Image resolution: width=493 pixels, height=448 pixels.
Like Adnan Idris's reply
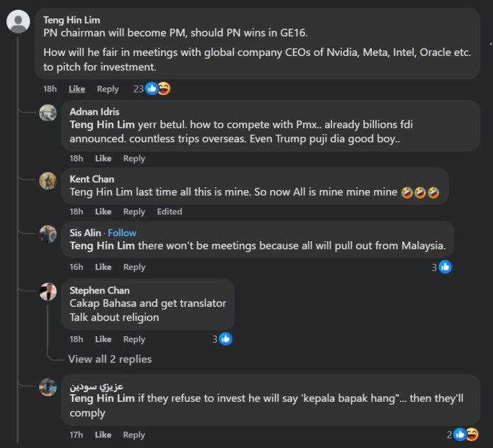tap(104, 158)
